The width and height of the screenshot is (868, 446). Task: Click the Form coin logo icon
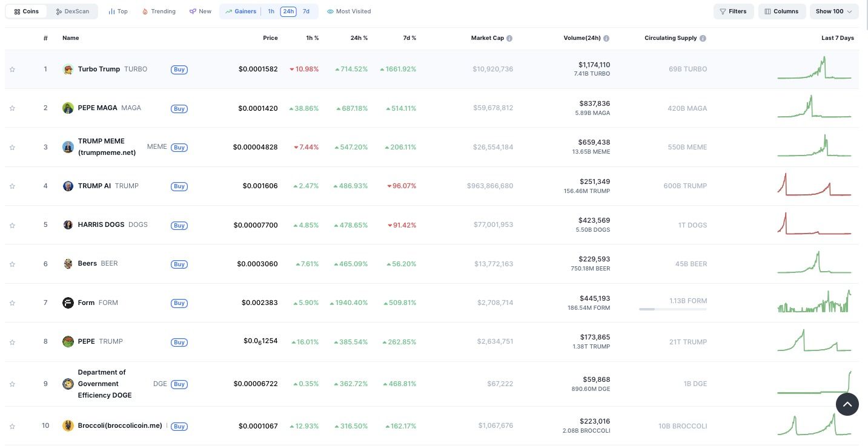(x=68, y=303)
